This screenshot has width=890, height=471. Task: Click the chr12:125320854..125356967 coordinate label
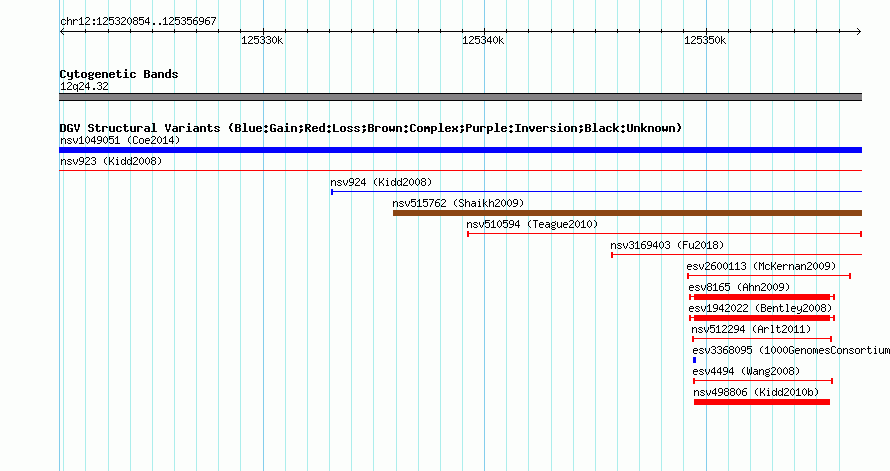(138, 21)
